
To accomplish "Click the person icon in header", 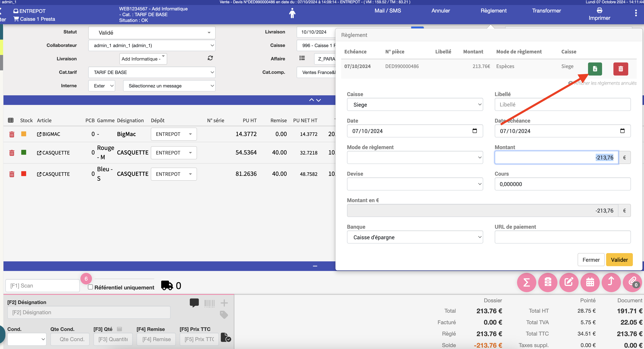I will tap(292, 13).
